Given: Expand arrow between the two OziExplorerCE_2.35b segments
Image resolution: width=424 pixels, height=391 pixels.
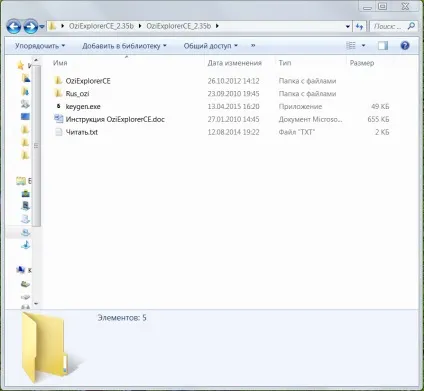Looking at the screenshot, I should point(140,26).
